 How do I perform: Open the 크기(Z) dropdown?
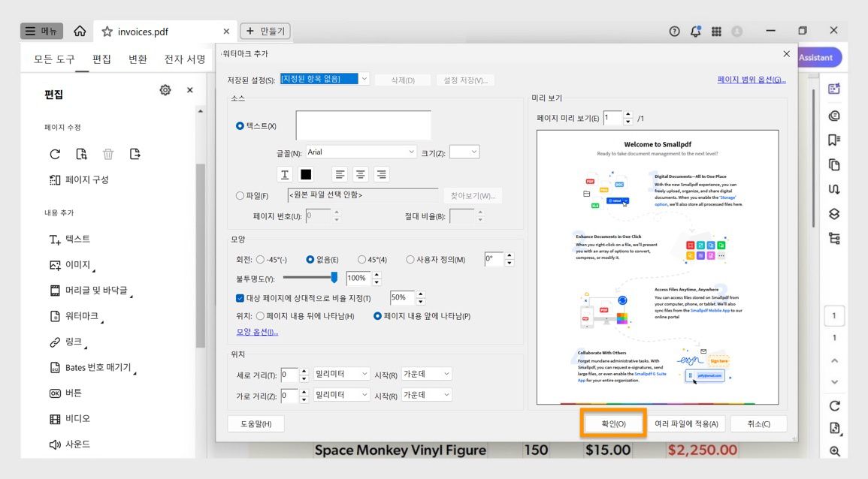pos(464,151)
